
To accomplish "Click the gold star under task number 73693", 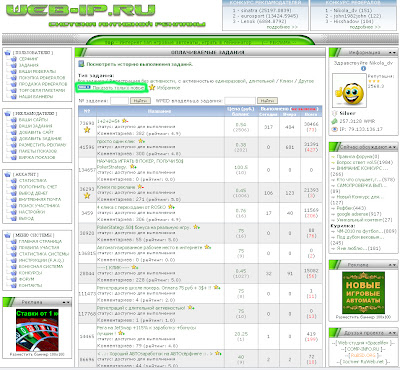I will click(x=87, y=130).
